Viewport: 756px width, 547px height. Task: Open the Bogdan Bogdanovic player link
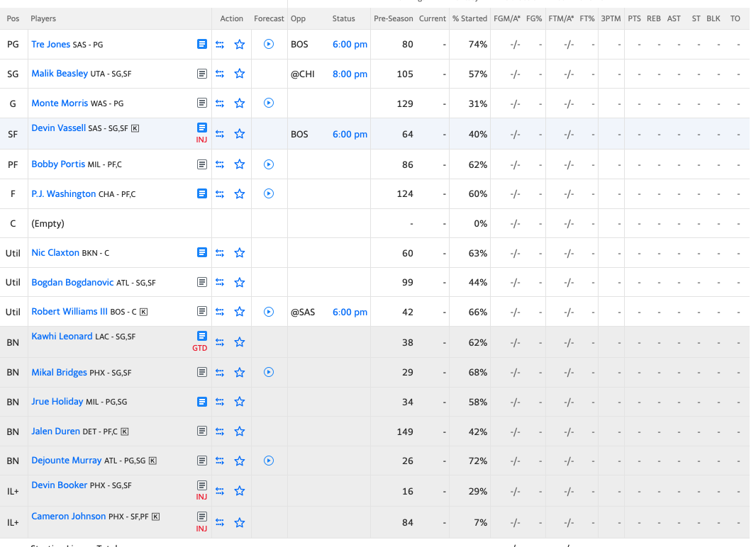tap(72, 282)
